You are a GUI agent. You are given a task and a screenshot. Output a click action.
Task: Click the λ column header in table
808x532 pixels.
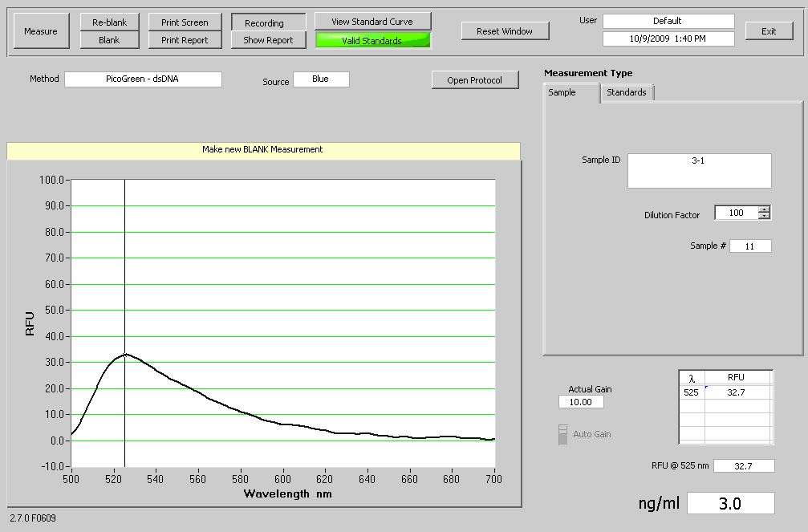coord(692,378)
